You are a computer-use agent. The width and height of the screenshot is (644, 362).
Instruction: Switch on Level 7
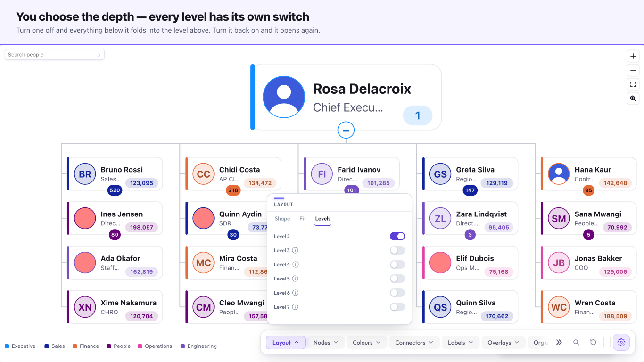tap(397, 307)
